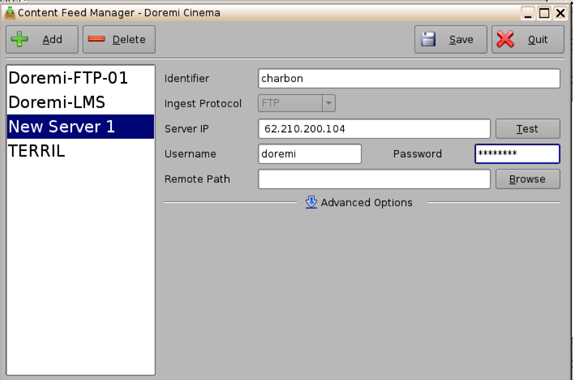
Task: Click the Advanced Options download arrow icon
Action: pos(311,202)
